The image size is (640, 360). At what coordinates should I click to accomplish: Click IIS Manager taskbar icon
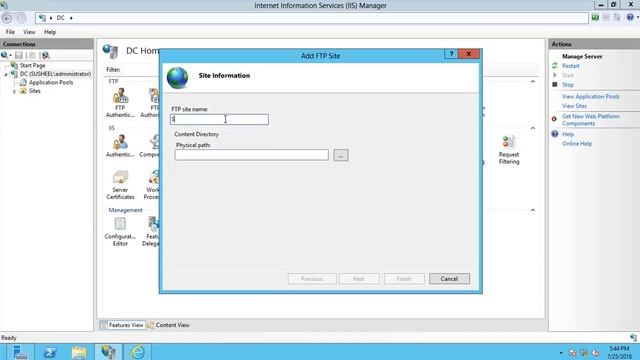tap(108, 352)
